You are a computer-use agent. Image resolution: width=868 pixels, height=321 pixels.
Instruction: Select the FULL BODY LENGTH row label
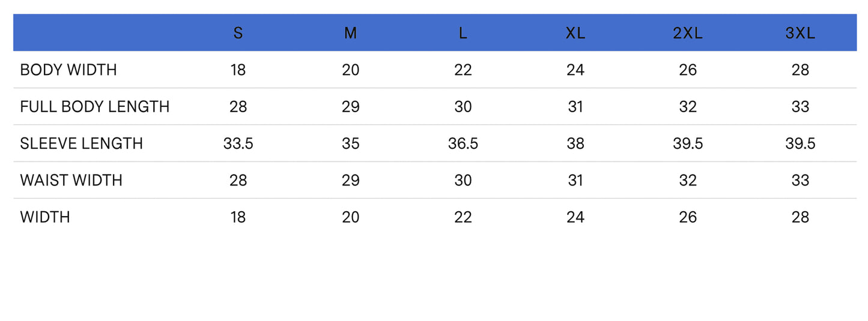95,107
